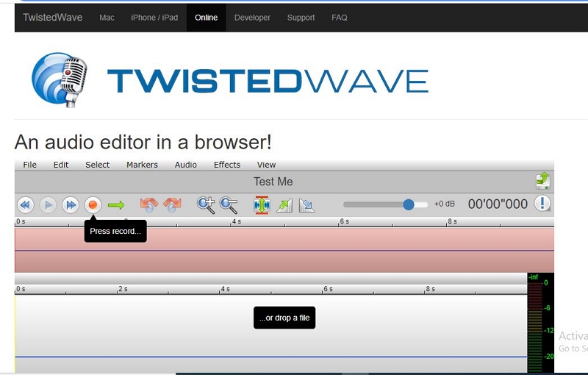Go to the iPhone / iPad page
The width and height of the screenshot is (588, 375).
point(154,18)
